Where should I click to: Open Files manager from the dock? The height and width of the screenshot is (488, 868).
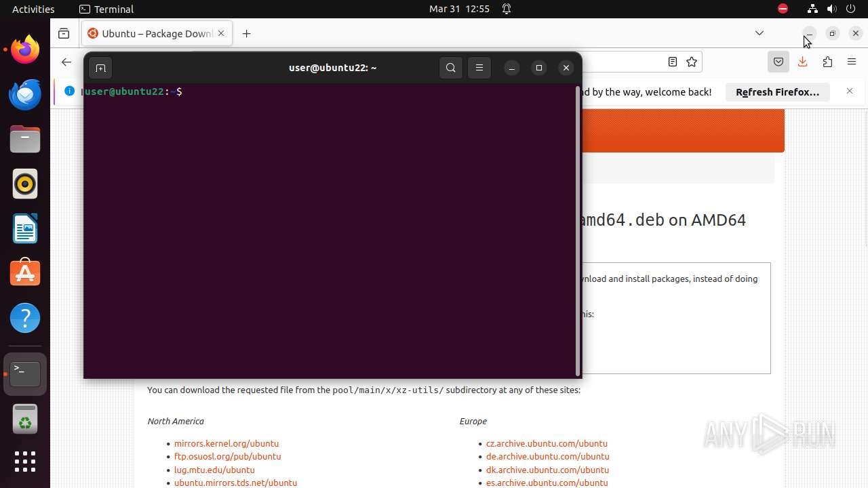(25, 139)
